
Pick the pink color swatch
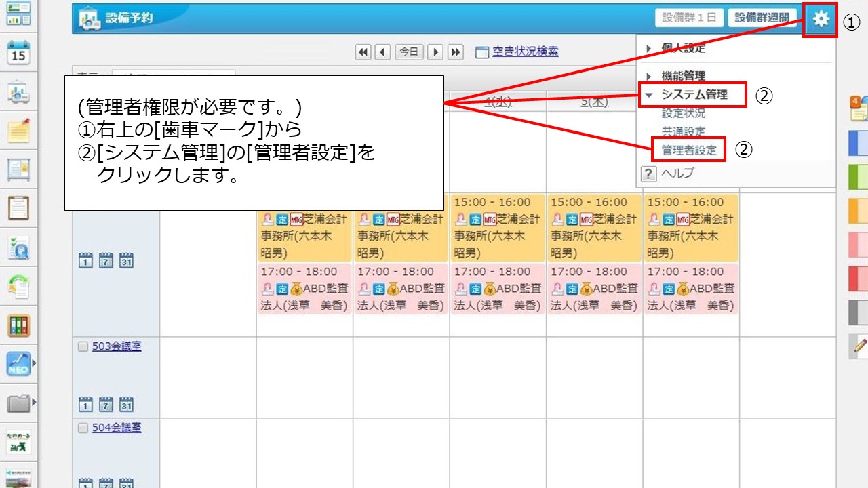pyautogui.click(x=859, y=244)
